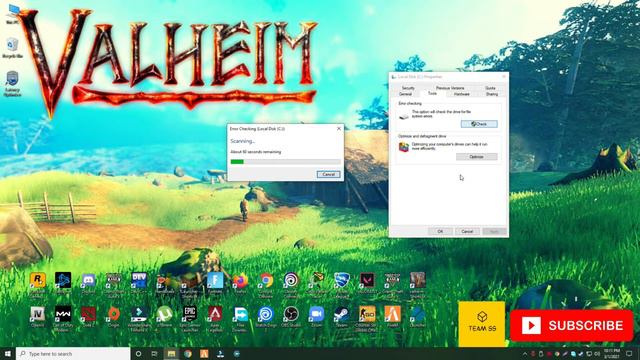This screenshot has height=360, width=640.
Task: Open Task View on the taskbar
Action: pyautogui.click(x=154, y=353)
